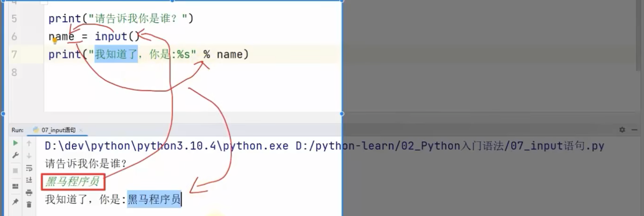Click python.exe path in console output
The width and height of the screenshot is (644, 216).
click(167, 146)
